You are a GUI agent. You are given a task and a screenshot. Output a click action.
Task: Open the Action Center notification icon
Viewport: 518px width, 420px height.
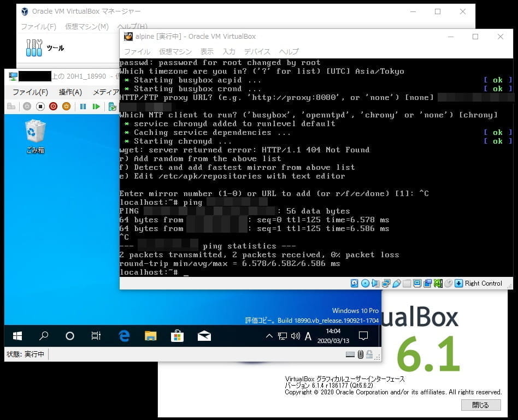coord(363,336)
